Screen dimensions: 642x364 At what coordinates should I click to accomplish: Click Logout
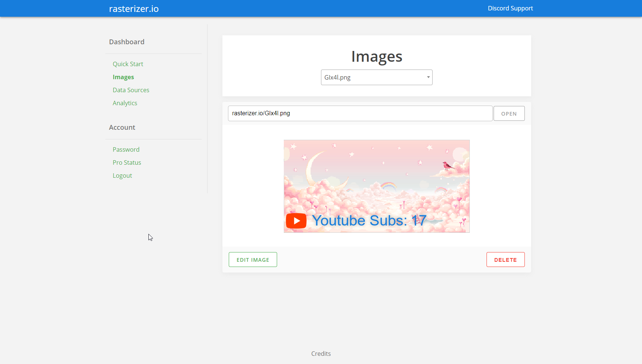pyautogui.click(x=122, y=175)
